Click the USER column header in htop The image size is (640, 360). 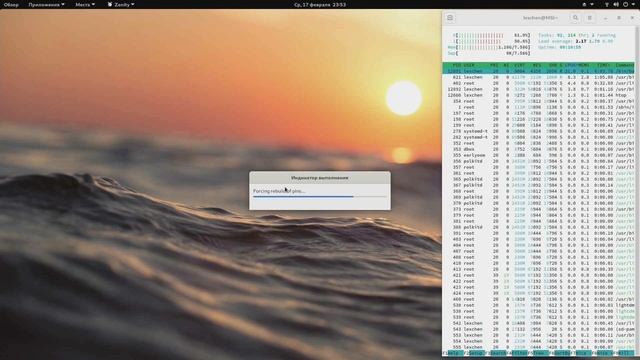469,65
